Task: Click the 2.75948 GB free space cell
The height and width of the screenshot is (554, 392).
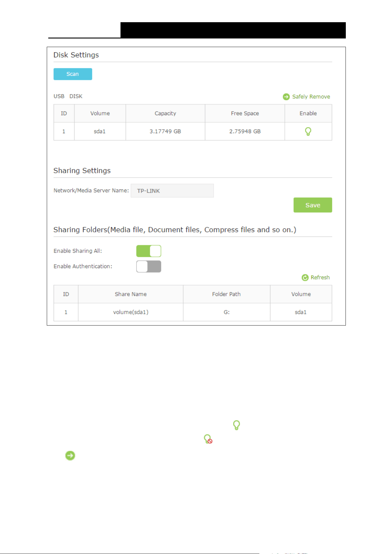Action: click(x=245, y=131)
